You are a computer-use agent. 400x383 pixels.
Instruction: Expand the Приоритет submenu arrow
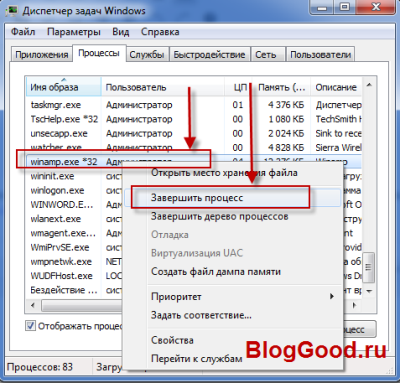pos(332,296)
